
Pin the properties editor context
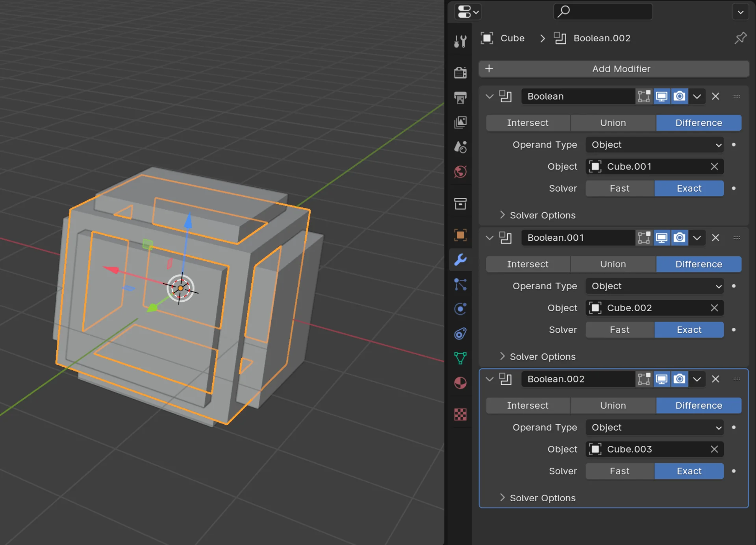pos(740,38)
